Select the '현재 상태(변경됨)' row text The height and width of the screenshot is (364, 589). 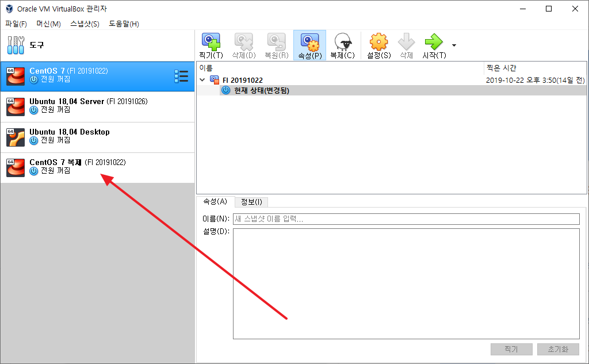[x=262, y=90]
